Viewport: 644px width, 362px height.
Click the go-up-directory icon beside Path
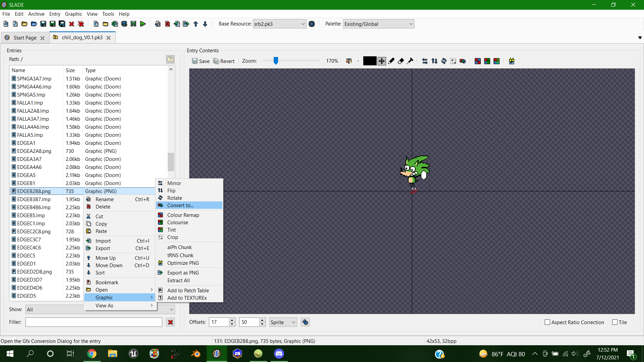(x=170, y=59)
